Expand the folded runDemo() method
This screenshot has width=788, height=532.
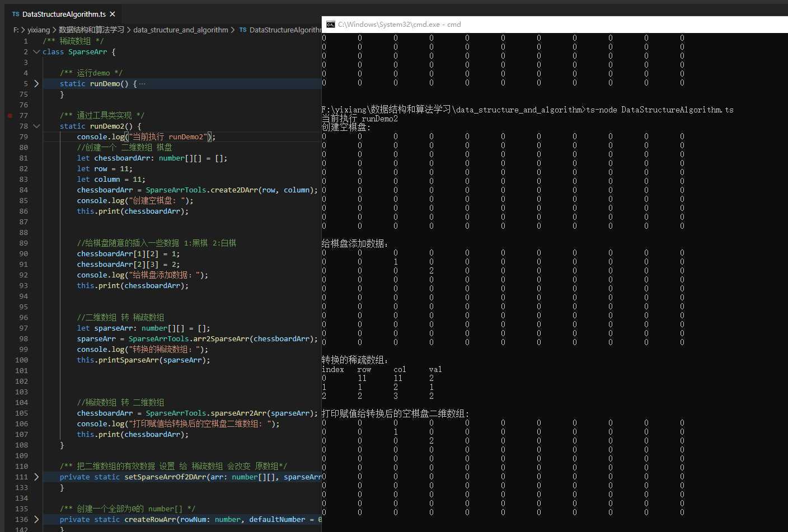pyautogui.click(x=36, y=83)
